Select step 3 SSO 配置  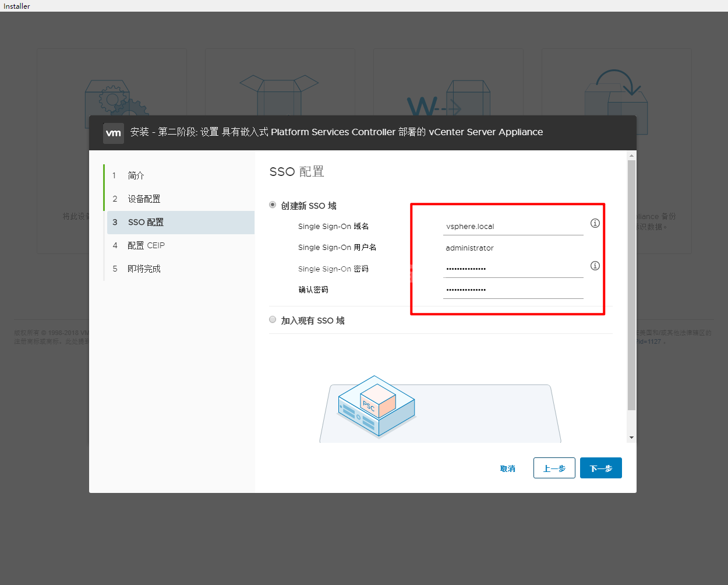[x=146, y=223]
